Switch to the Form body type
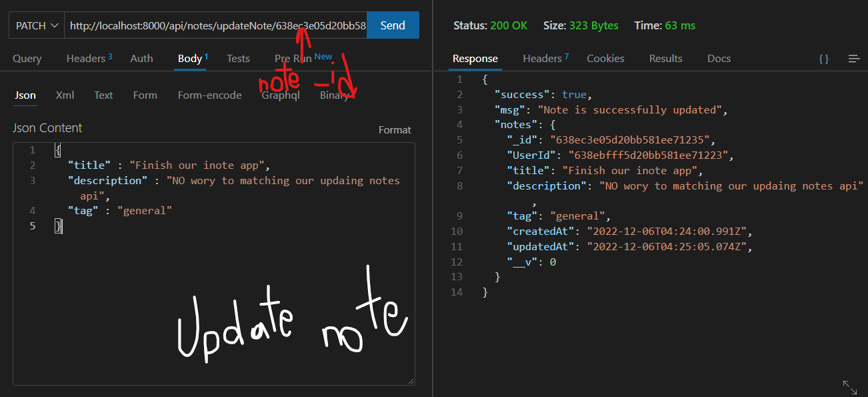 point(145,95)
